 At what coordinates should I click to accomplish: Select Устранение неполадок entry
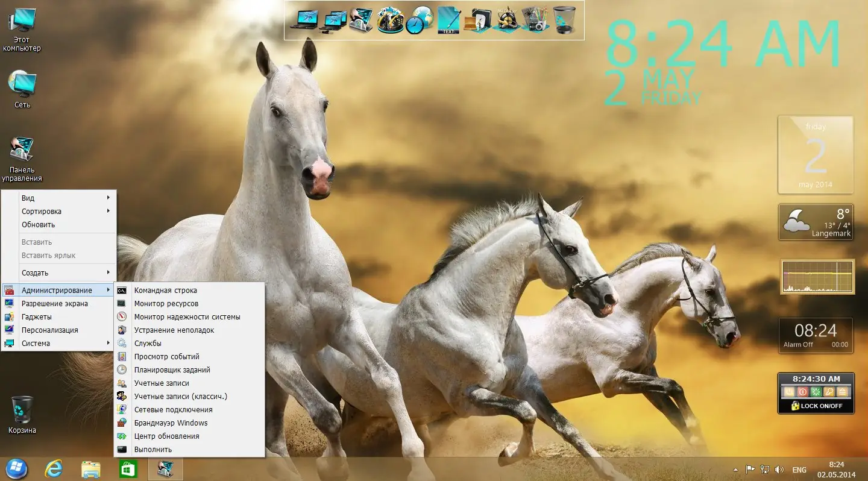point(189,330)
